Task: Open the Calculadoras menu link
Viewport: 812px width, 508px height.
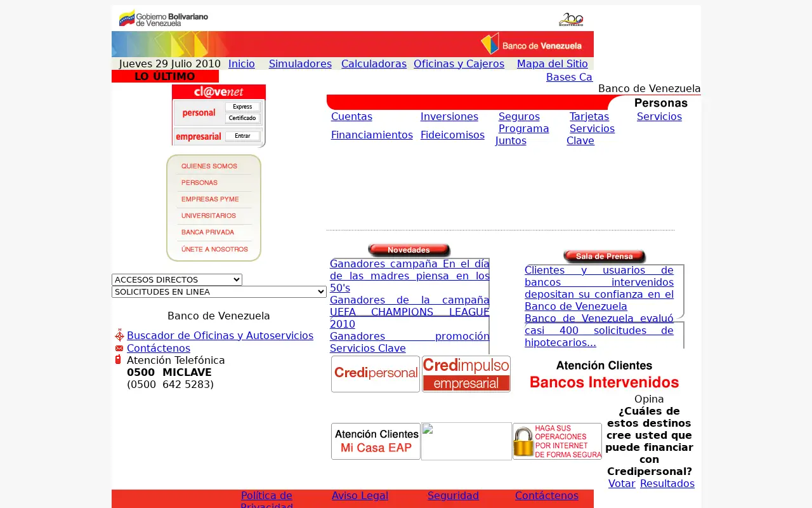Action: pos(374,63)
